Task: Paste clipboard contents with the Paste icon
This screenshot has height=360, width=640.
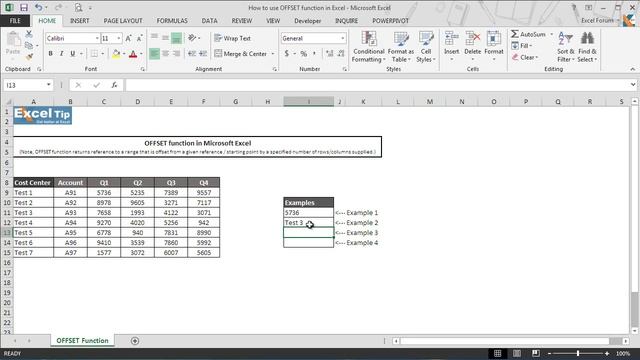Action: click(x=13, y=44)
